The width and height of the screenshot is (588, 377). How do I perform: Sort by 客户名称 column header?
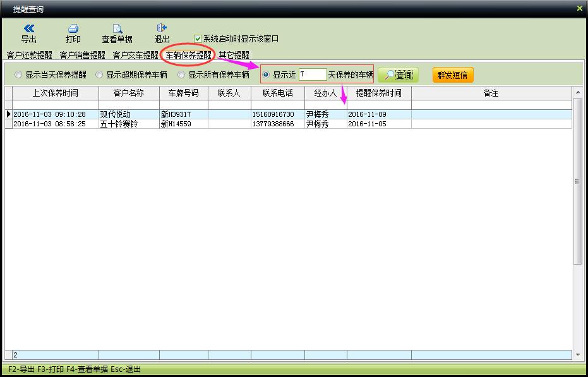pos(129,93)
